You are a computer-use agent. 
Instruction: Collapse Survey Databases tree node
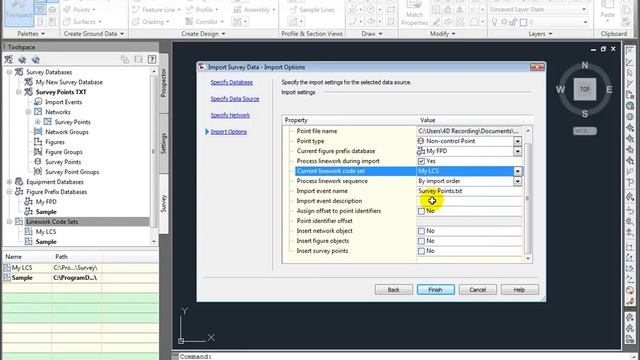click(x=9, y=72)
